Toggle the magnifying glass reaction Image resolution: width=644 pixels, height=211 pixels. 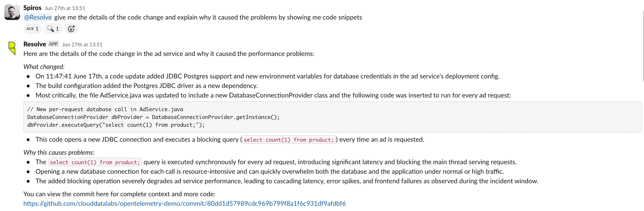tap(53, 29)
